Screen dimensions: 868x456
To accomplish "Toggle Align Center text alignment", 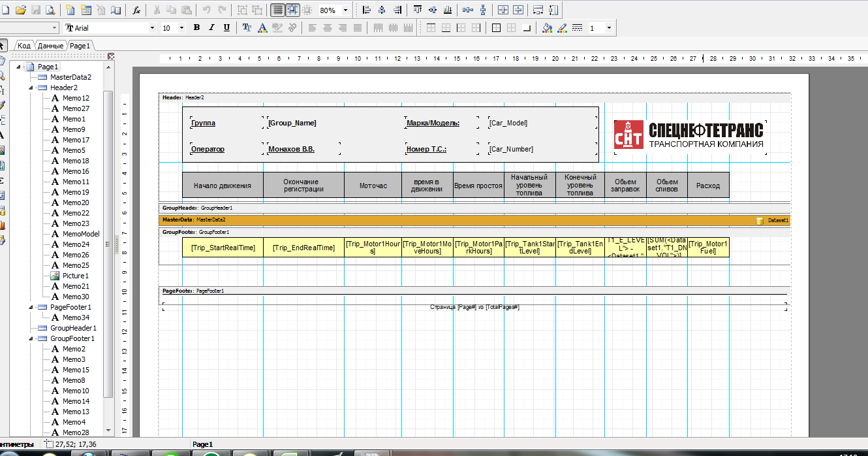I will click(327, 28).
